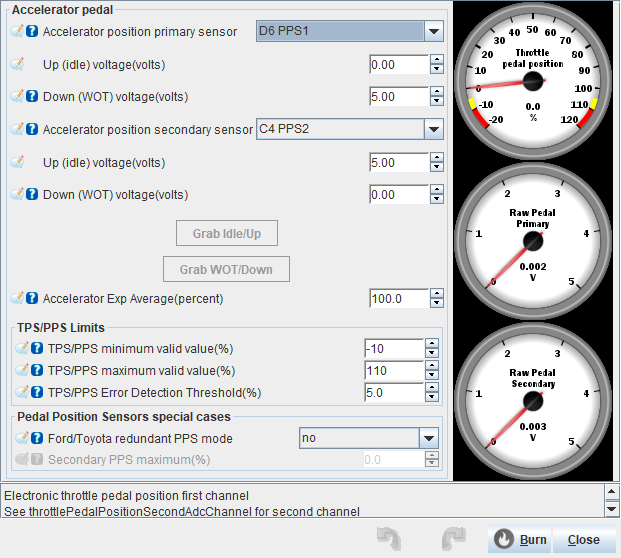The width and height of the screenshot is (621, 558).
Task: Click the Close button
Action: [x=583, y=539]
